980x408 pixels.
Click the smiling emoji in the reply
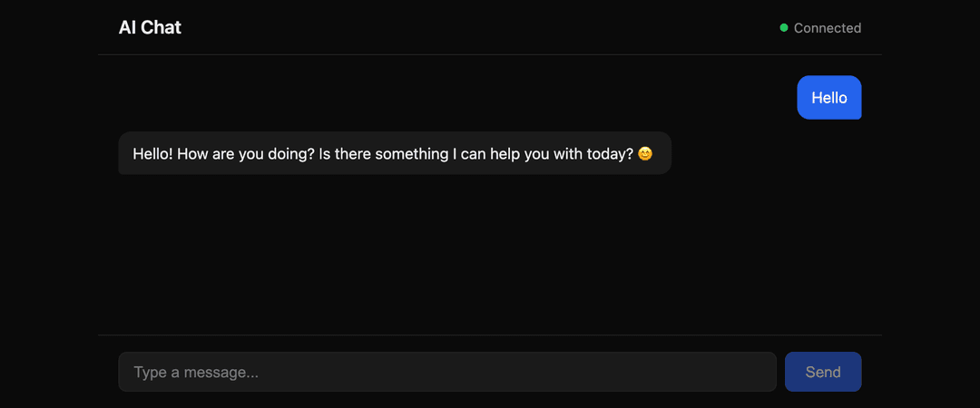point(645,153)
